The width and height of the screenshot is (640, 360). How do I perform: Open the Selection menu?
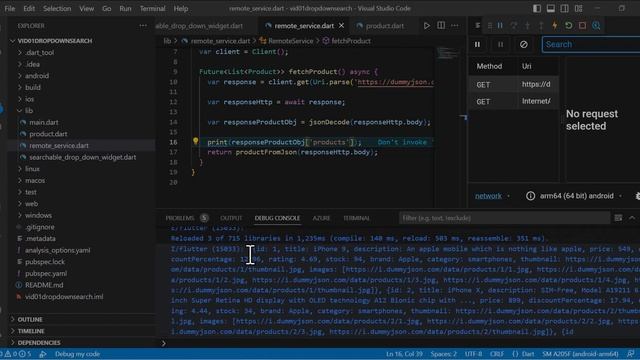coord(57,8)
